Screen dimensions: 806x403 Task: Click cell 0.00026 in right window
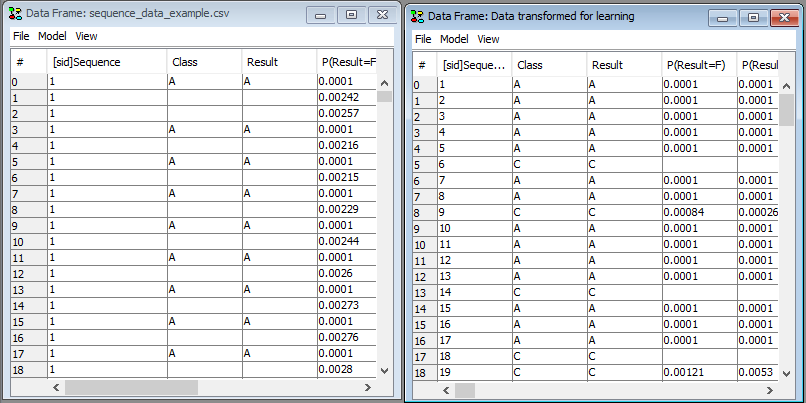pyautogui.click(x=758, y=212)
